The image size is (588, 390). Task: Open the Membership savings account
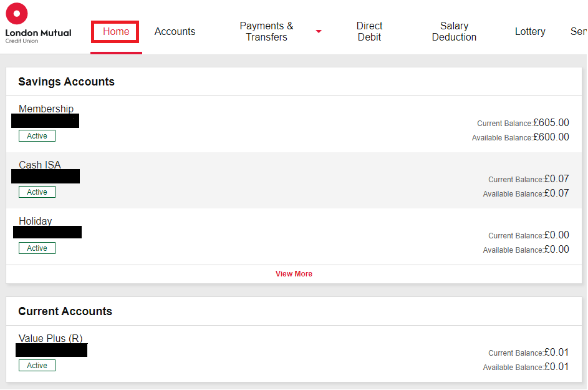[x=46, y=109]
